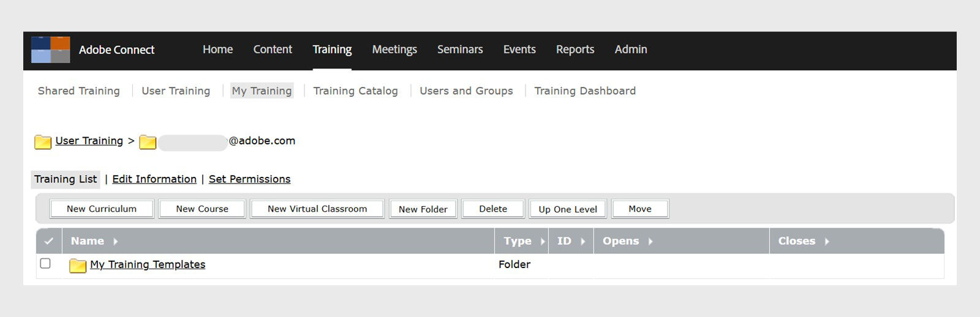The image size is (980, 317).
Task: Click the New Folder button
Action: click(423, 209)
